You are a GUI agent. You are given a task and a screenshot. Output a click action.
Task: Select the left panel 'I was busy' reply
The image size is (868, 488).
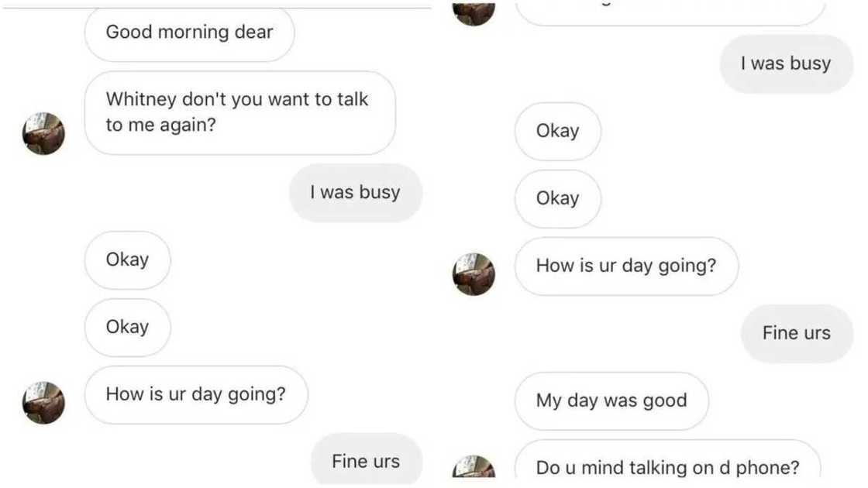pyautogui.click(x=355, y=192)
